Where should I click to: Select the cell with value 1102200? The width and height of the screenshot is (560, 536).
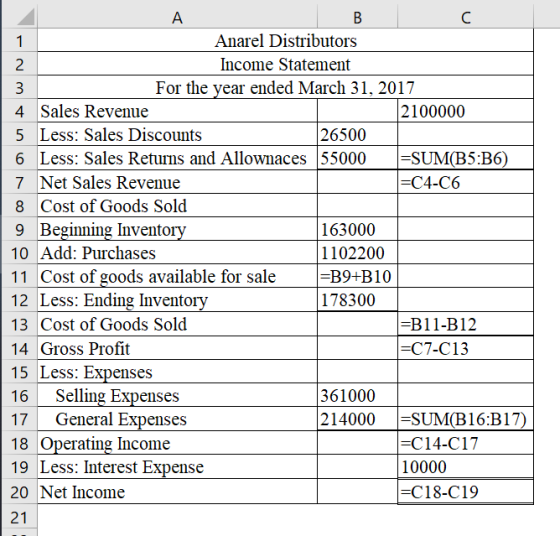pyautogui.click(x=358, y=253)
